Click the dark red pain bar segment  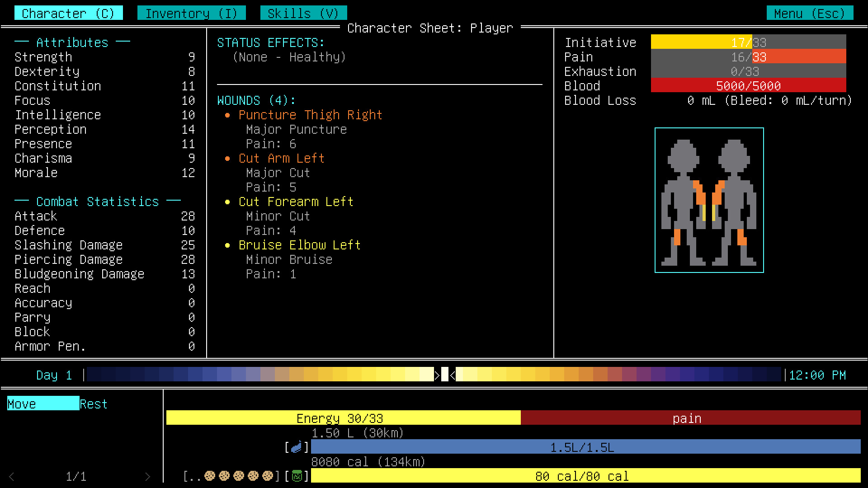(691, 418)
